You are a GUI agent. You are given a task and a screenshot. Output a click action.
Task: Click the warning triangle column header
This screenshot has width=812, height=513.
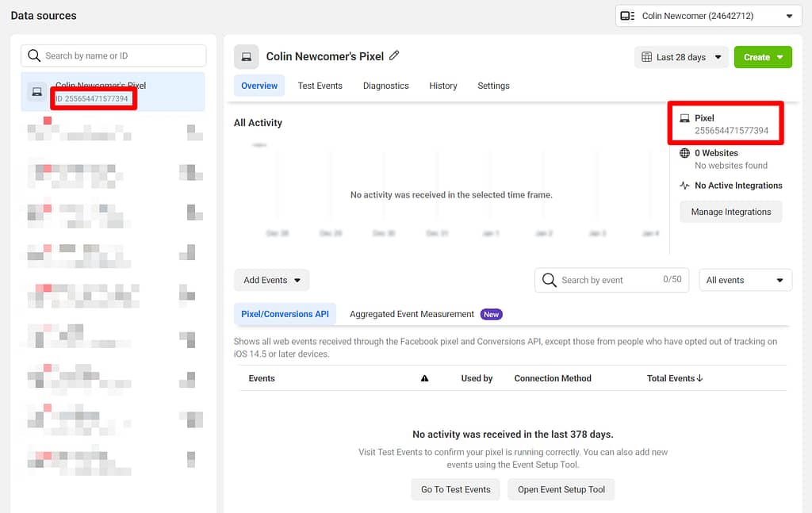[425, 378]
